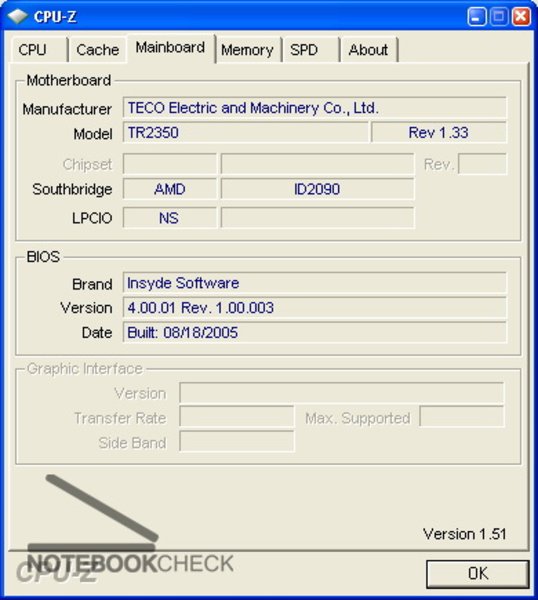Click the empty Chipset Rev. field
The width and height of the screenshot is (538, 600).
(482, 164)
